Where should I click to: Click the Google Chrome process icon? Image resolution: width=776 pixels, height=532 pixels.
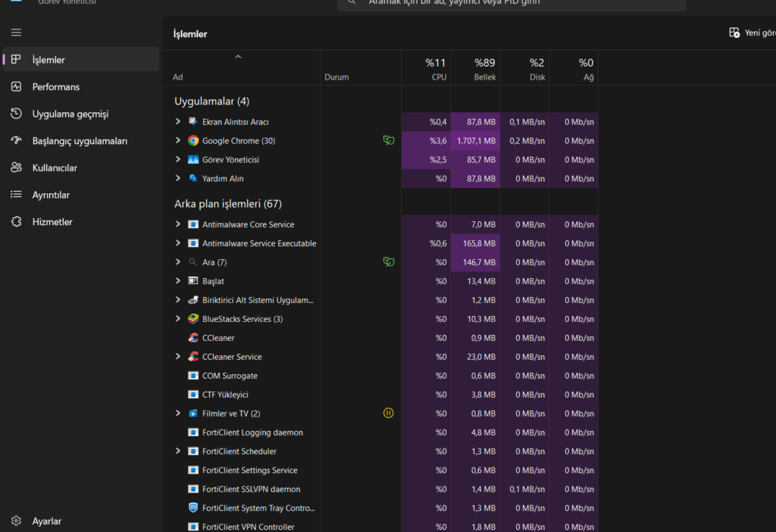tap(193, 141)
